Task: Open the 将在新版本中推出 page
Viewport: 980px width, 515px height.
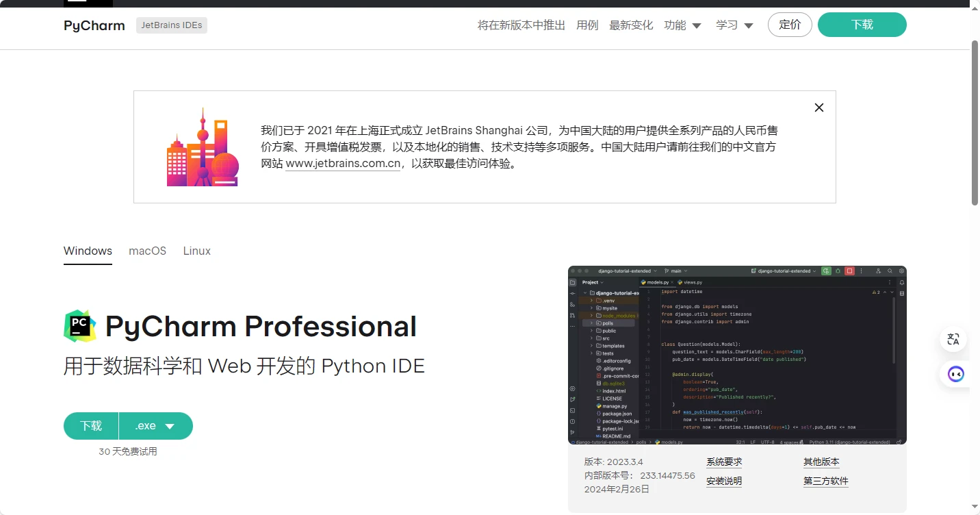Action: click(521, 25)
